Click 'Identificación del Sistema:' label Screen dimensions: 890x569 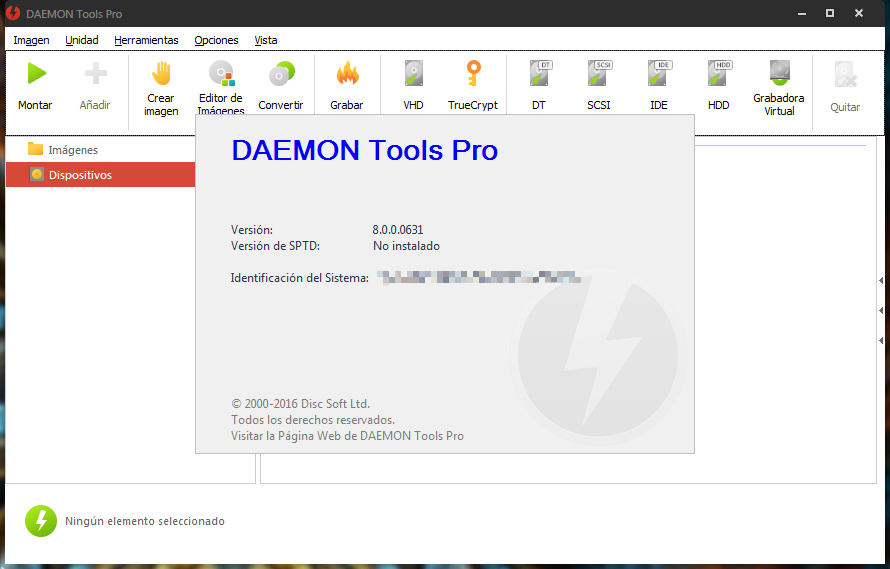pos(300,278)
